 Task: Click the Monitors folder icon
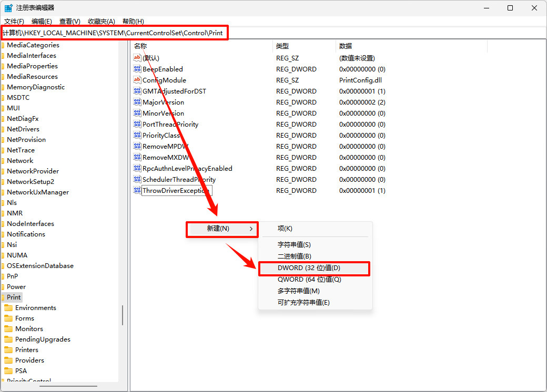[x=8, y=329]
